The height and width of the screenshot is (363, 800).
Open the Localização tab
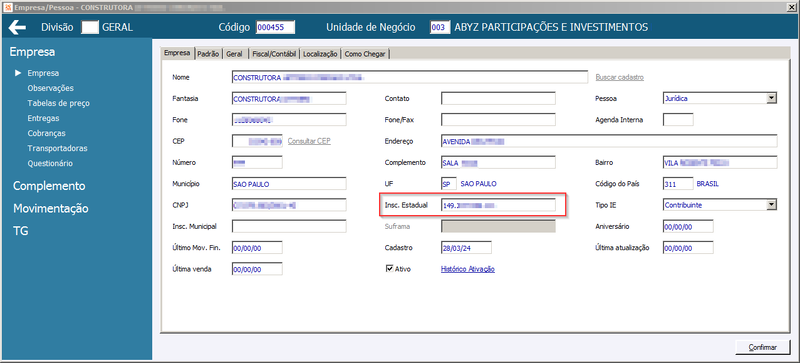(x=320, y=54)
